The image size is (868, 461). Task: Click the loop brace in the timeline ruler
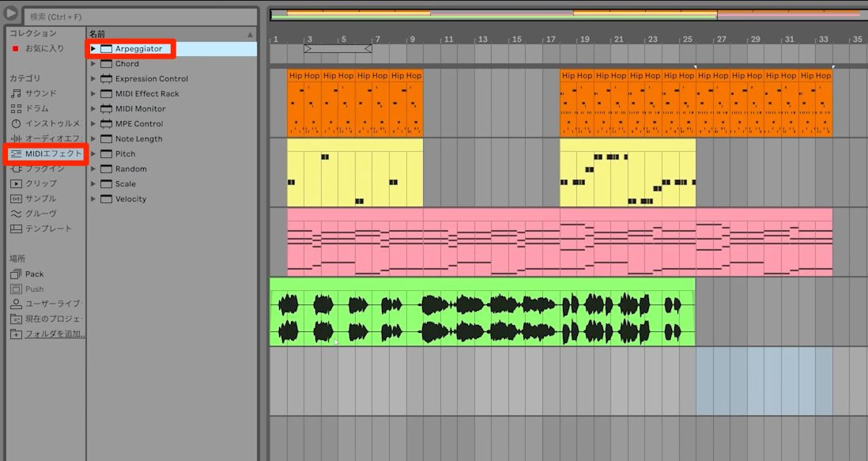point(338,49)
